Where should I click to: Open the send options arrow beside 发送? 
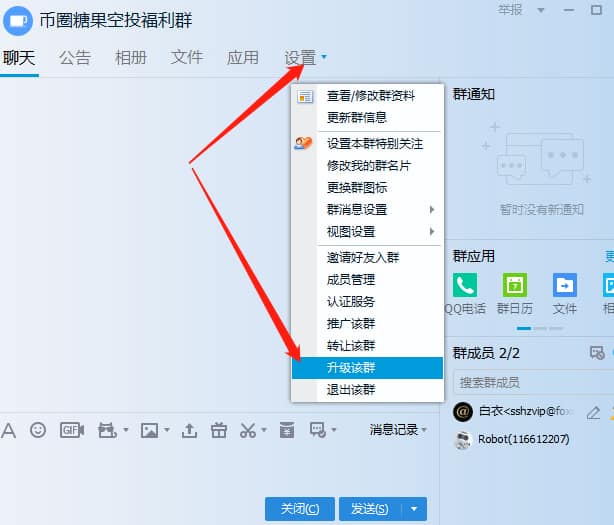tap(414, 509)
